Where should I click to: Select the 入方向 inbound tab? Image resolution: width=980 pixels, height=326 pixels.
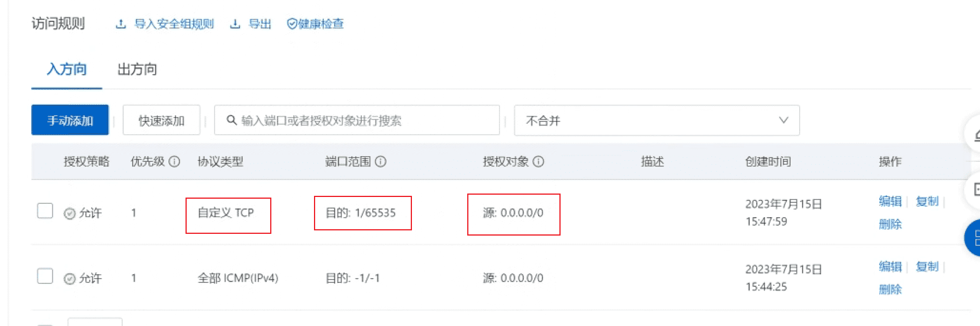(x=67, y=70)
